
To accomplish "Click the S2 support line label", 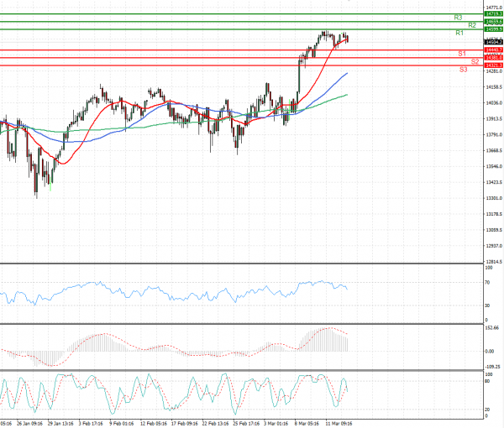I will point(475,61).
